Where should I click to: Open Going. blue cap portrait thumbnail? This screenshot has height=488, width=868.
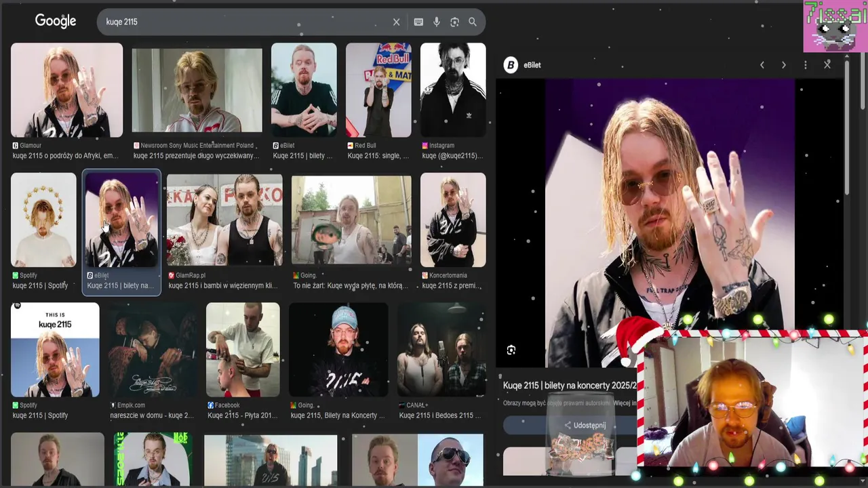click(338, 350)
